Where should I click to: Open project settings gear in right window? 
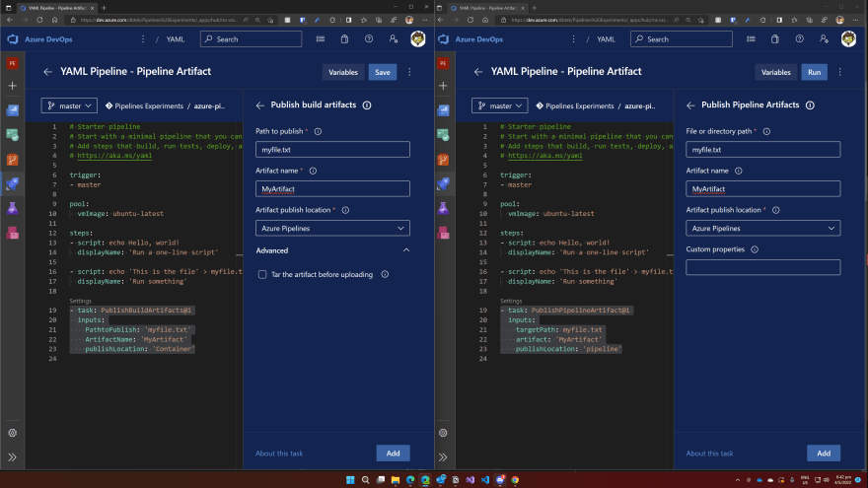pos(443,433)
